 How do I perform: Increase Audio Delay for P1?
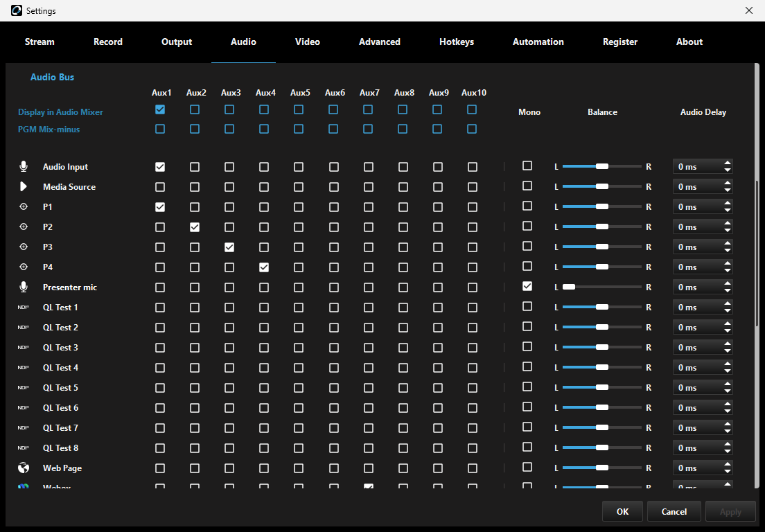coord(728,204)
